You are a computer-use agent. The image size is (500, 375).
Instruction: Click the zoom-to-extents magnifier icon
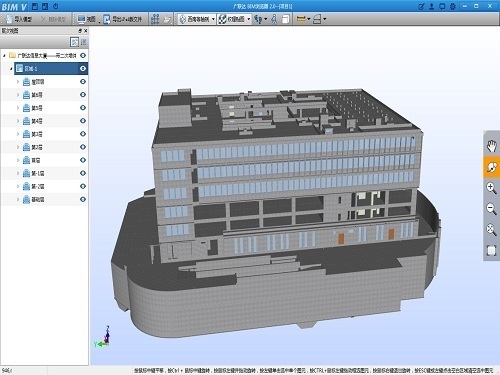tap(491, 230)
